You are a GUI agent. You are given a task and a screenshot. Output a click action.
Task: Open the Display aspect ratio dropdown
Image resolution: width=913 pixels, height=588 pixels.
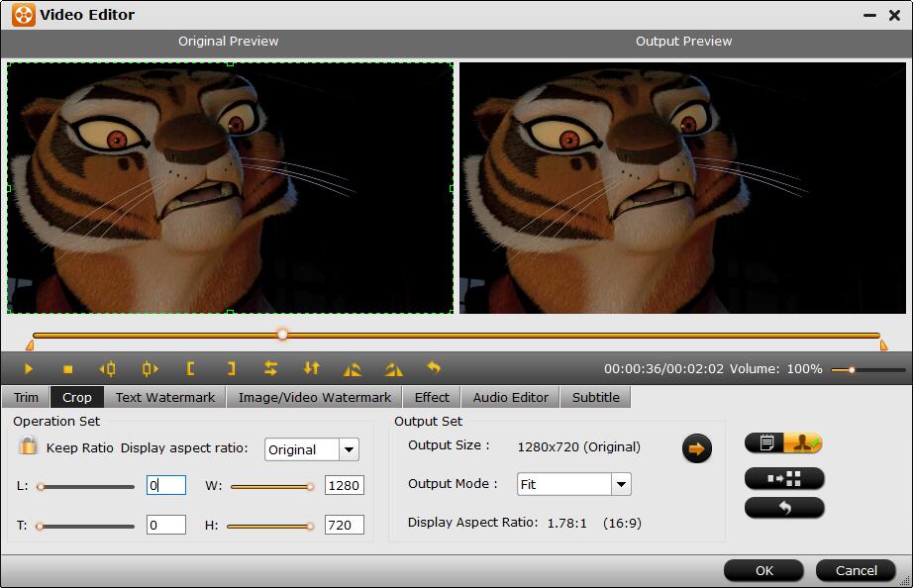(348, 449)
